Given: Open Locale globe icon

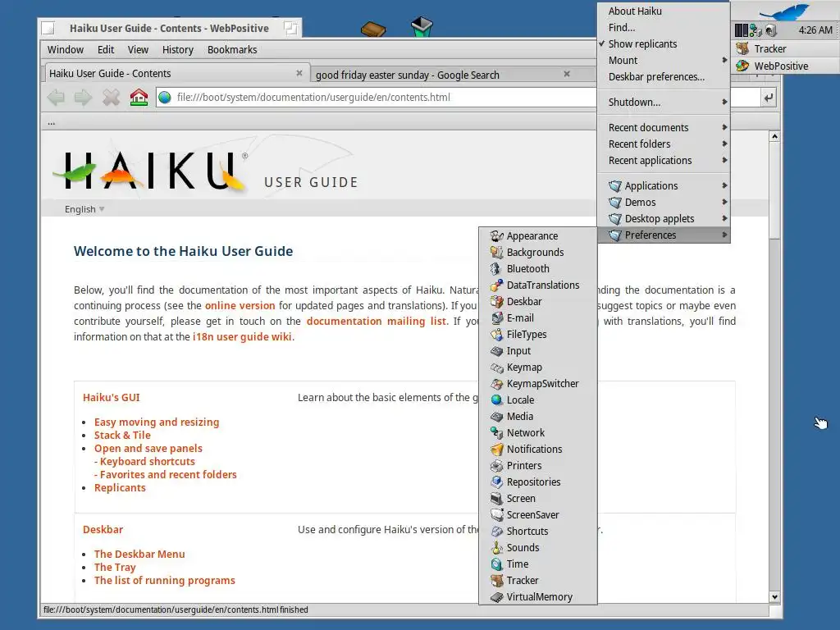Looking at the screenshot, I should point(497,400).
